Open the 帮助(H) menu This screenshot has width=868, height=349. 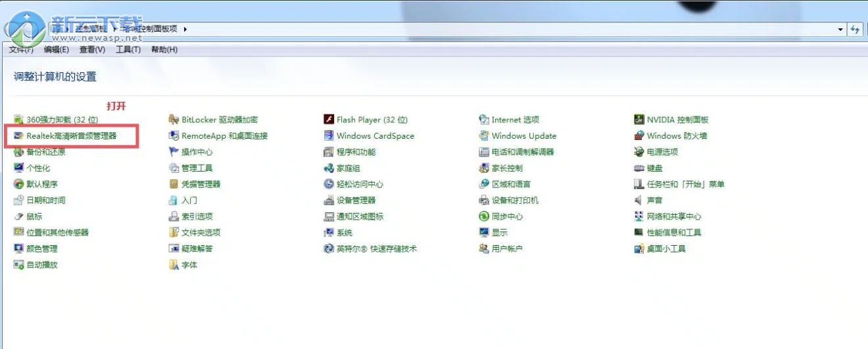pyautogui.click(x=164, y=49)
